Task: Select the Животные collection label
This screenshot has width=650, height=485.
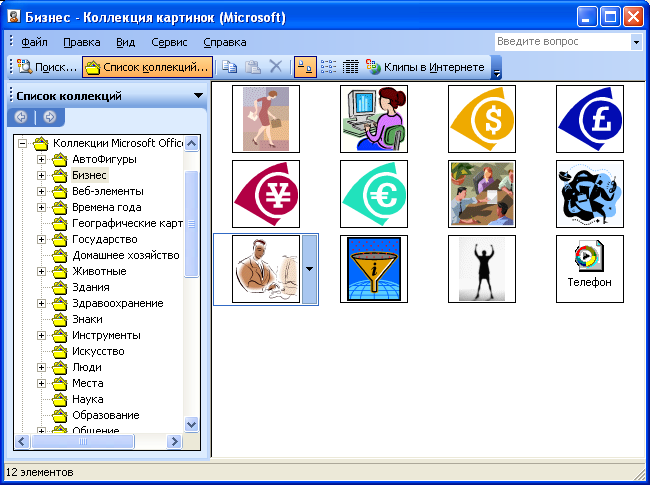Action: point(99,271)
